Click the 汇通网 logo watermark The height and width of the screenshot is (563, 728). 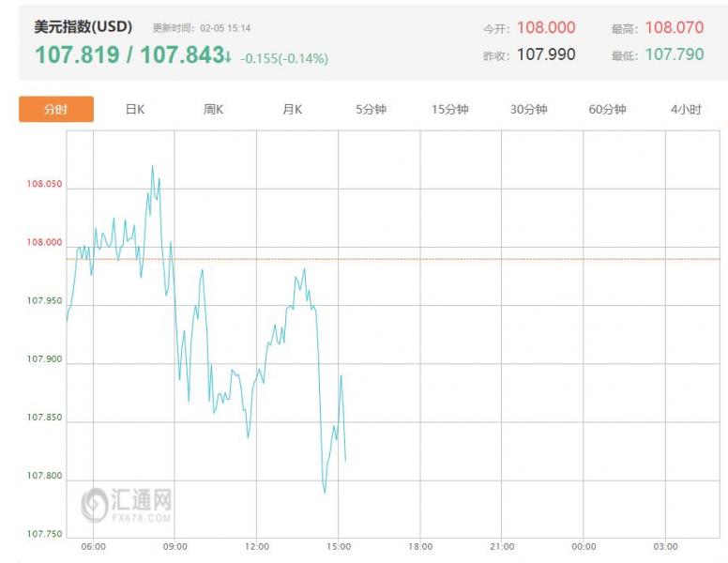(128, 504)
